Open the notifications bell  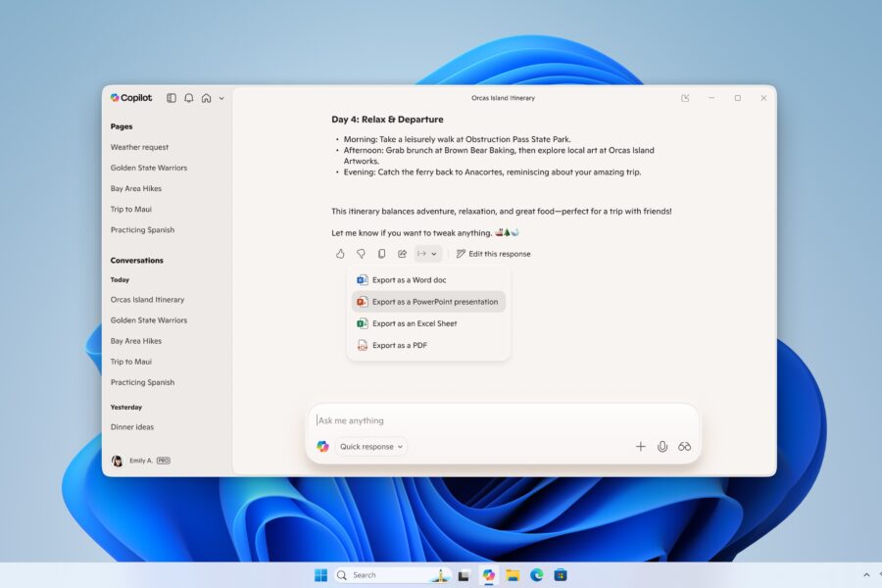(189, 98)
